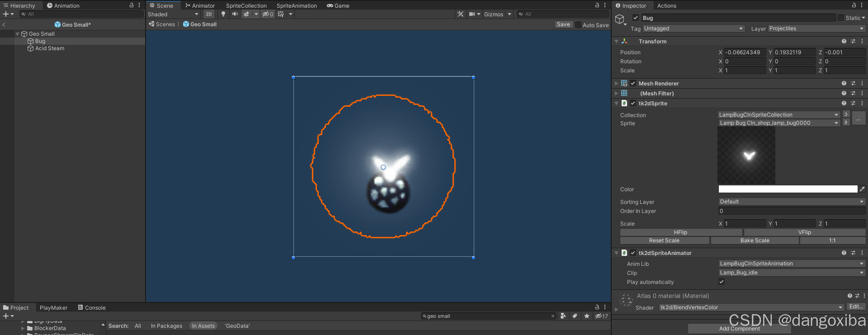Toggle hidden packages count icon showing 17
The width and height of the screenshot is (868, 335).
click(601, 316)
